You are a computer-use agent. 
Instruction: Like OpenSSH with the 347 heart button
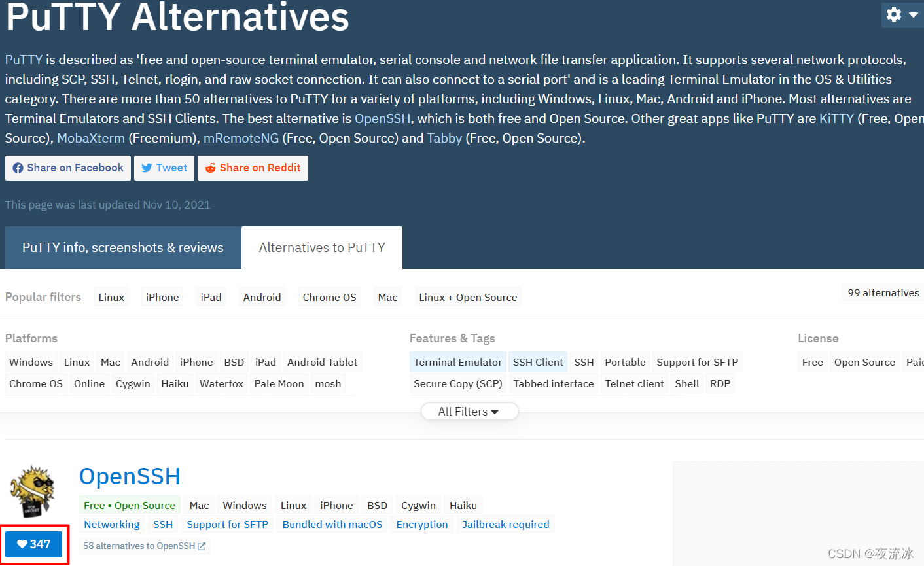(33, 544)
